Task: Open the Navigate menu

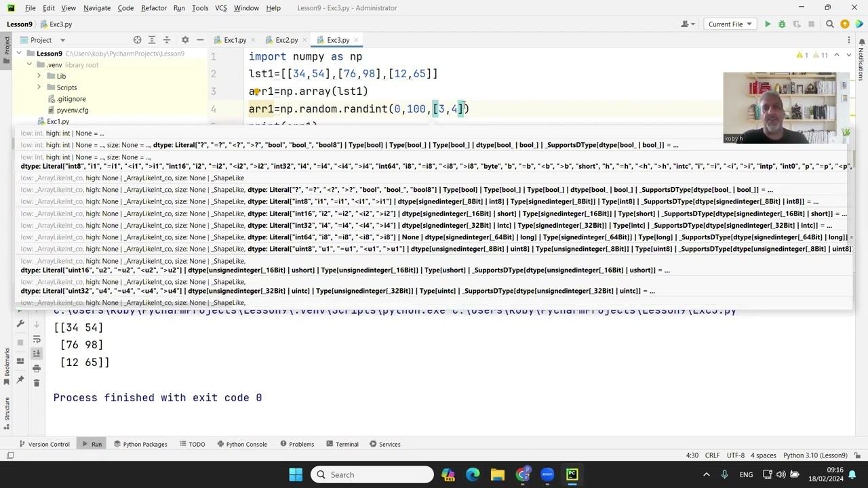Action: 97,8
